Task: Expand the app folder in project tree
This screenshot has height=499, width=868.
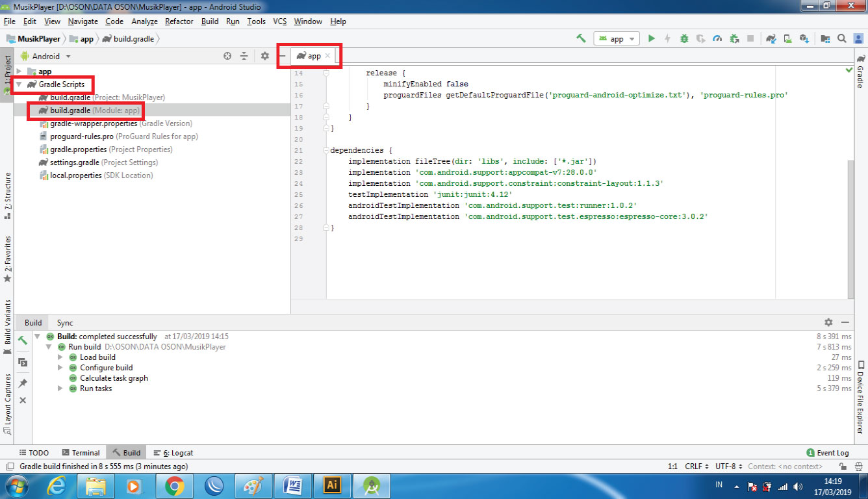Action: coord(19,71)
